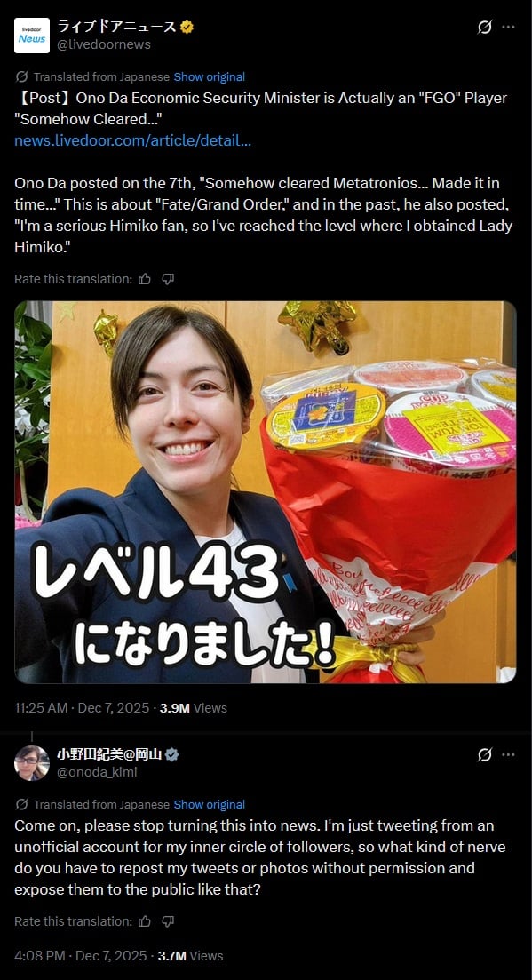Open the 11:25 AM Dec 7 timestamp

pos(82,708)
